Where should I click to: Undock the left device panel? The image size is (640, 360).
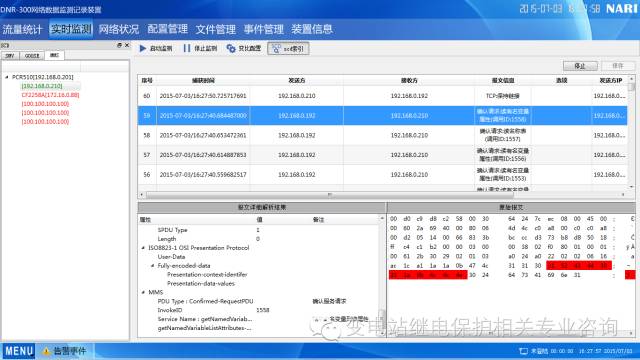(x=119, y=45)
